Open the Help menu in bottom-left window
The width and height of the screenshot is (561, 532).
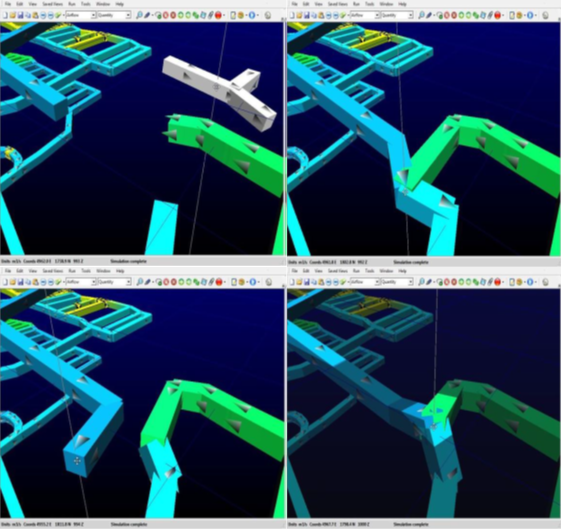(x=120, y=271)
